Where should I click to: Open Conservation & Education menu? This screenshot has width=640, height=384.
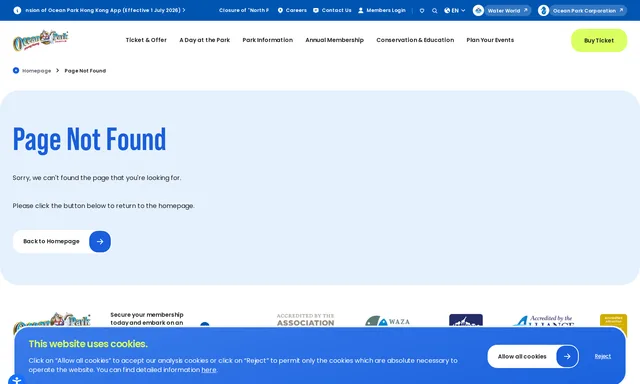coord(415,40)
